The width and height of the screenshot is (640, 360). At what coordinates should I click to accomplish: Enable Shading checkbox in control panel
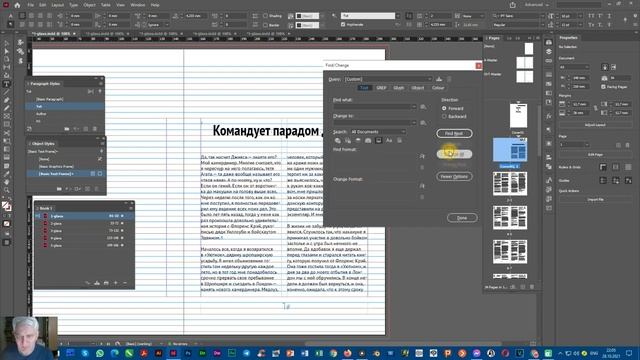(x=265, y=16)
